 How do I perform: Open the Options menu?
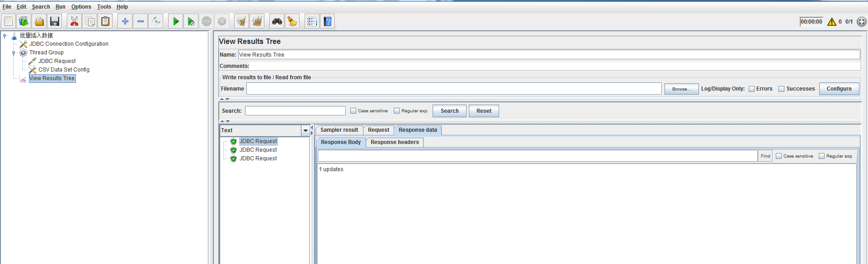point(81,7)
